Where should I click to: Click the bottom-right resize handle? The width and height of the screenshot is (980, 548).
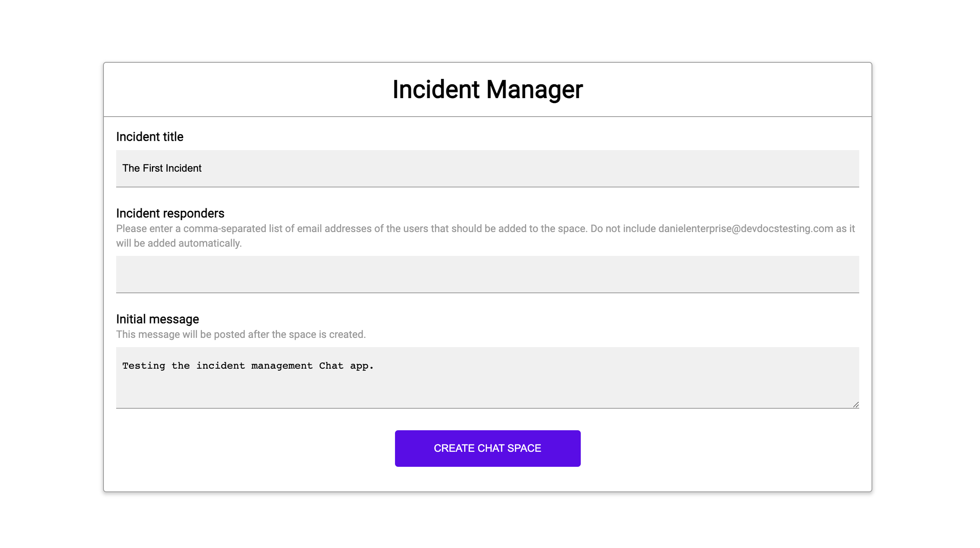coord(856,404)
